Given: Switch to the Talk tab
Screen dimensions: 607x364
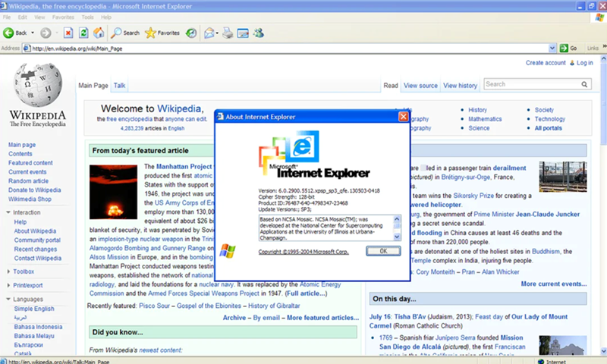Looking at the screenshot, I should click(119, 86).
